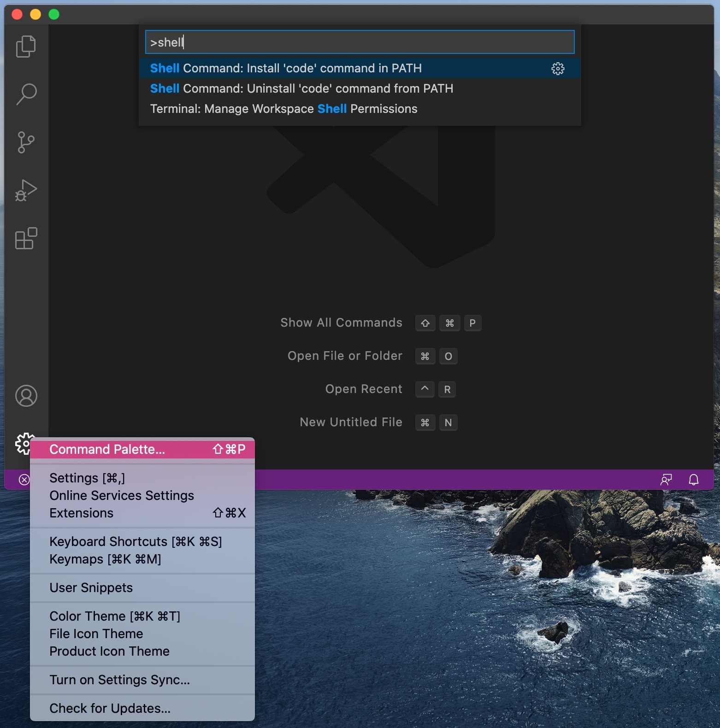Choose Command Palette... from the menu
720x728 pixels.
coord(142,449)
